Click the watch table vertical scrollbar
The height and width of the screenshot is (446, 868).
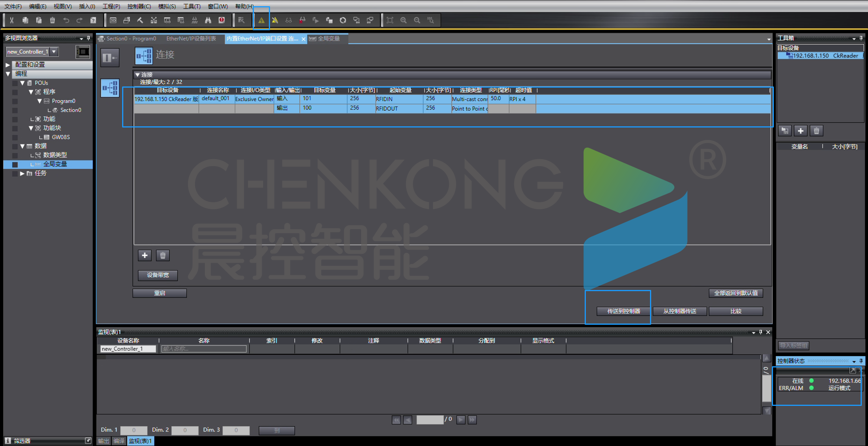coord(766,384)
